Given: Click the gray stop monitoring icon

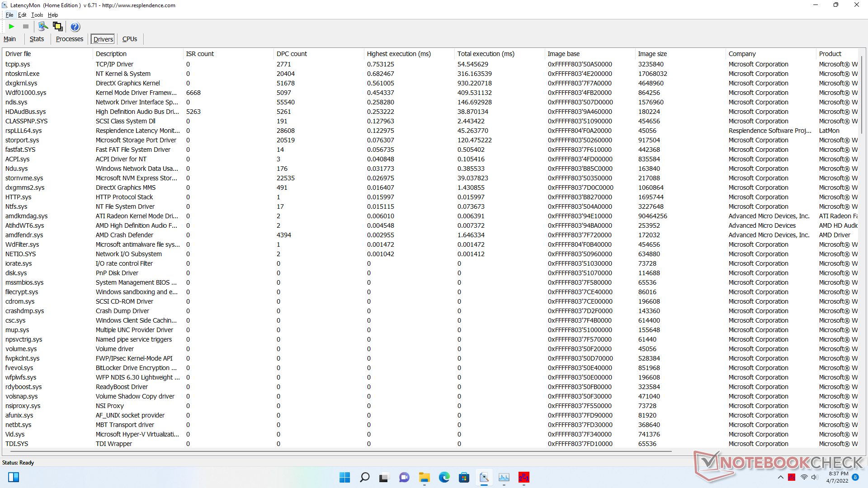Looking at the screenshot, I should (x=26, y=27).
